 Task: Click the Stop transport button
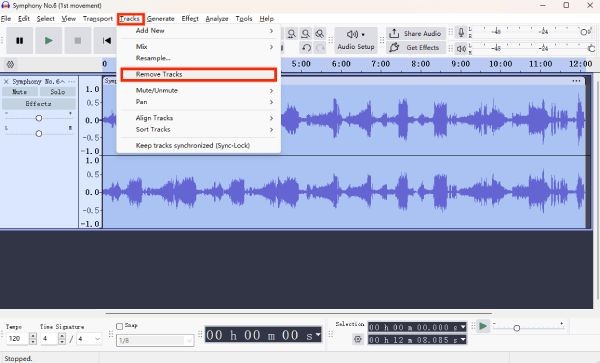click(x=78, y=41)
